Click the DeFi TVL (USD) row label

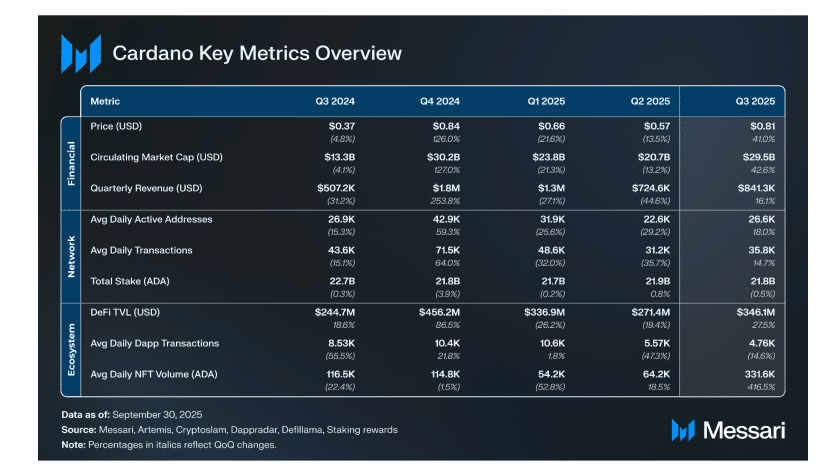point(126,312)
